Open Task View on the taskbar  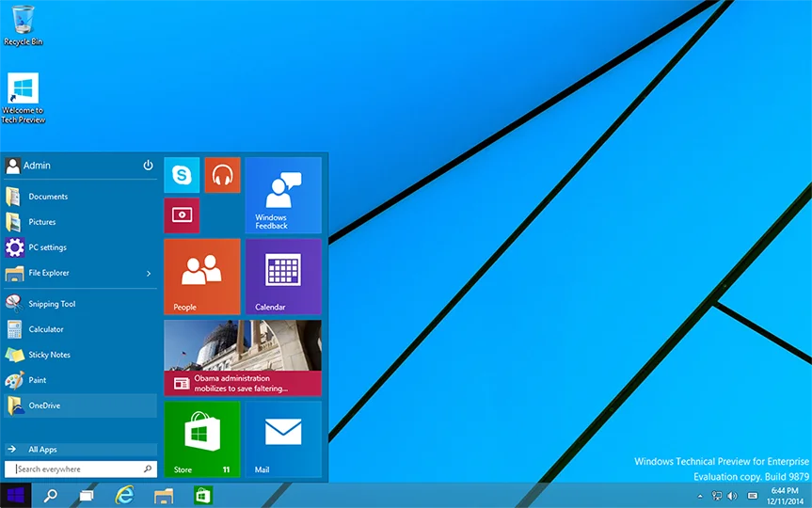coord(87,495)
